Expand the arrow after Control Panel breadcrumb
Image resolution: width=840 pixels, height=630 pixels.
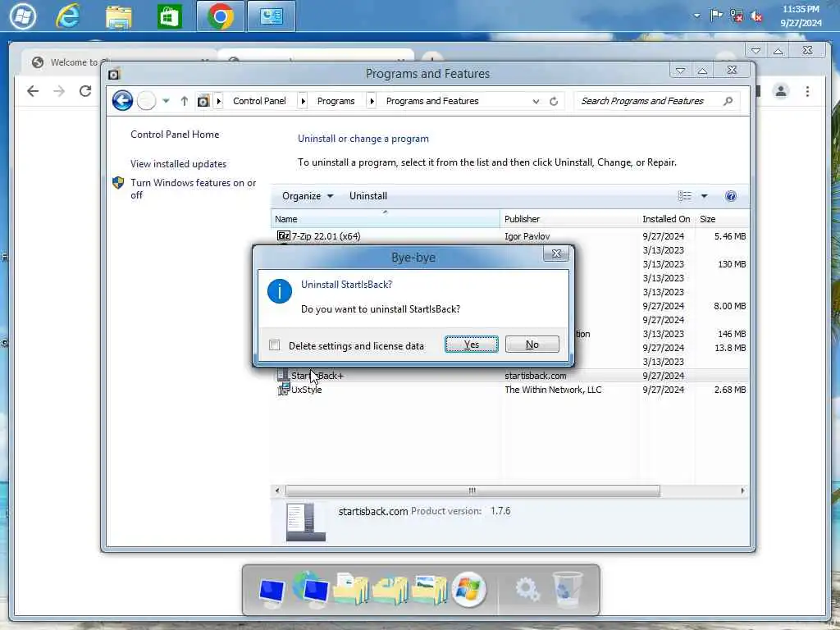click(x=303, y=101)
